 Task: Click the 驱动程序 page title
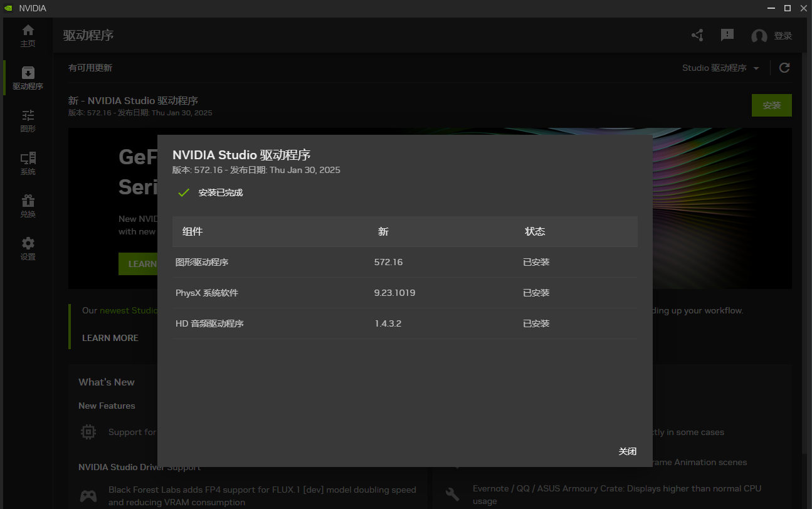(88, 35)
